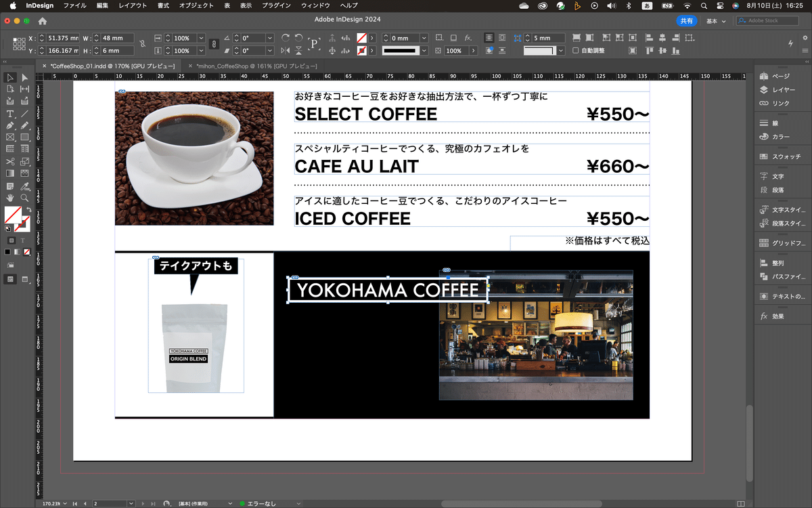Select the Gradient Swatch tool
This screenshot has width=812, height=508.
click(x=10, y=174)
